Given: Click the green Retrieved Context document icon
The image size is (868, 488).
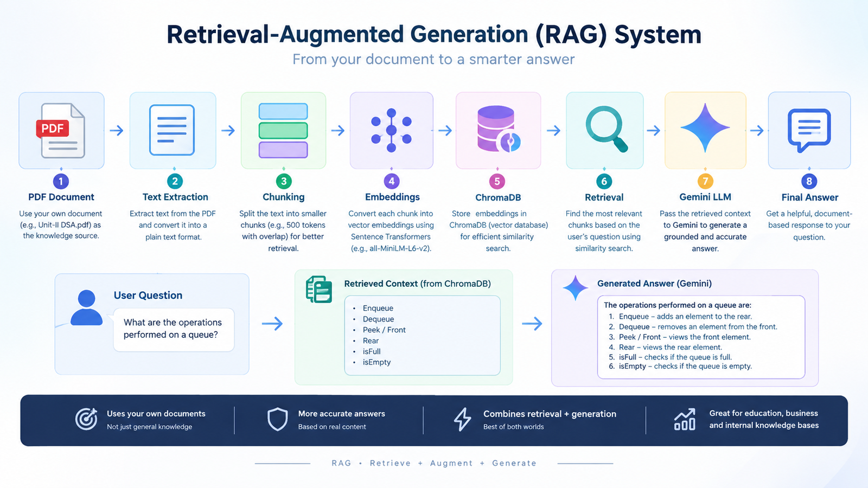Looking at the screenshot, I should (x=319, y=289).
